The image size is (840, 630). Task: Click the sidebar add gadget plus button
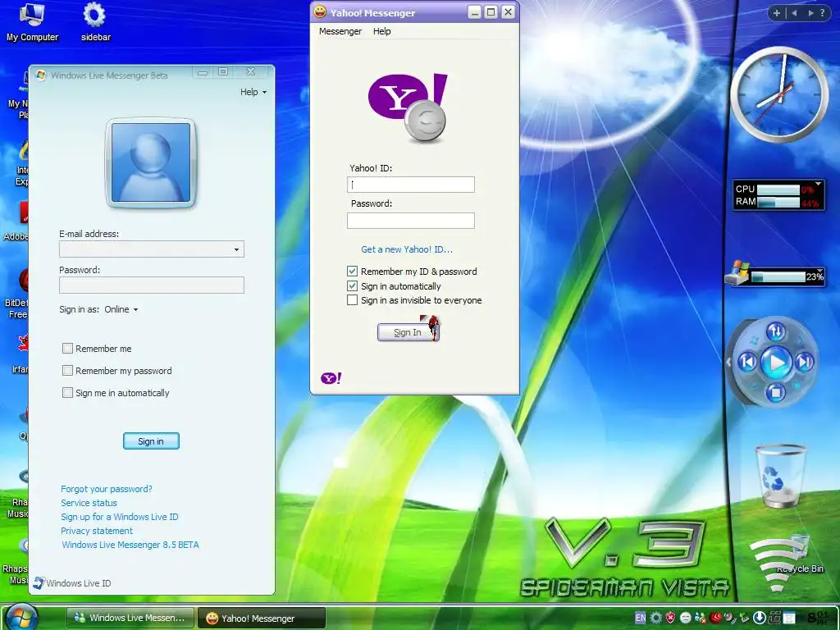coord(776,13)
